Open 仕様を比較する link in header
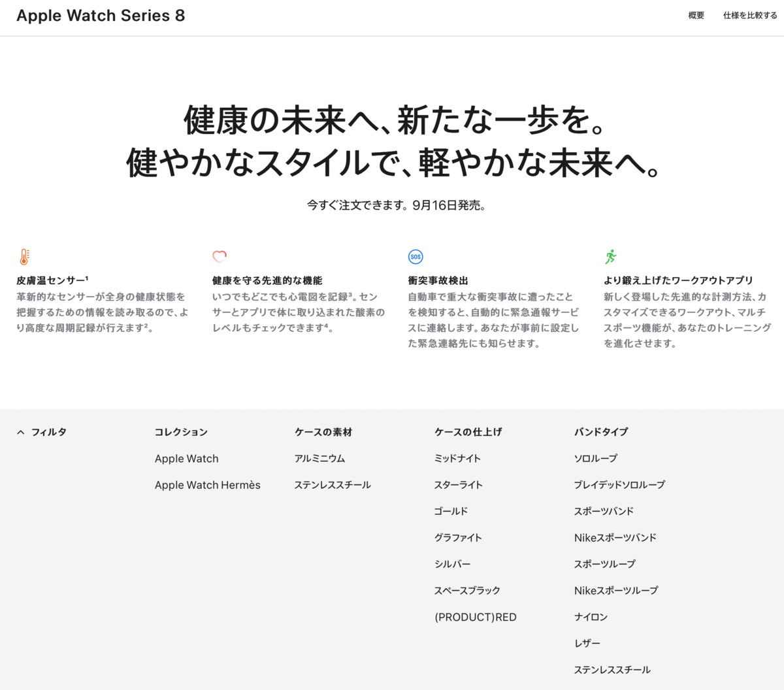784x690 pixels. [x=750, y=15]
